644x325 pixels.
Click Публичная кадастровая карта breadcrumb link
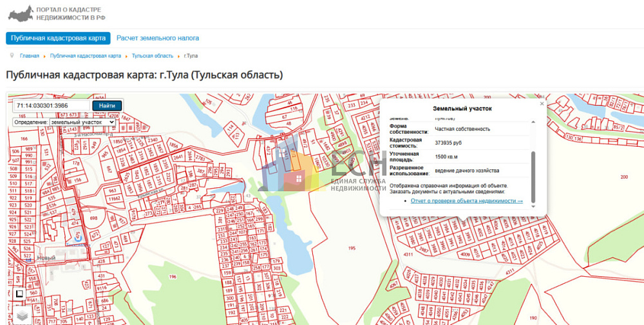[86, 56]
